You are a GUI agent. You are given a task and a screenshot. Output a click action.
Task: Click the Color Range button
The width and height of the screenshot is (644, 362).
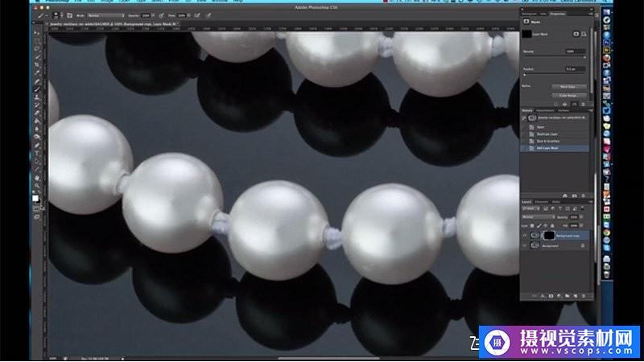569,95
